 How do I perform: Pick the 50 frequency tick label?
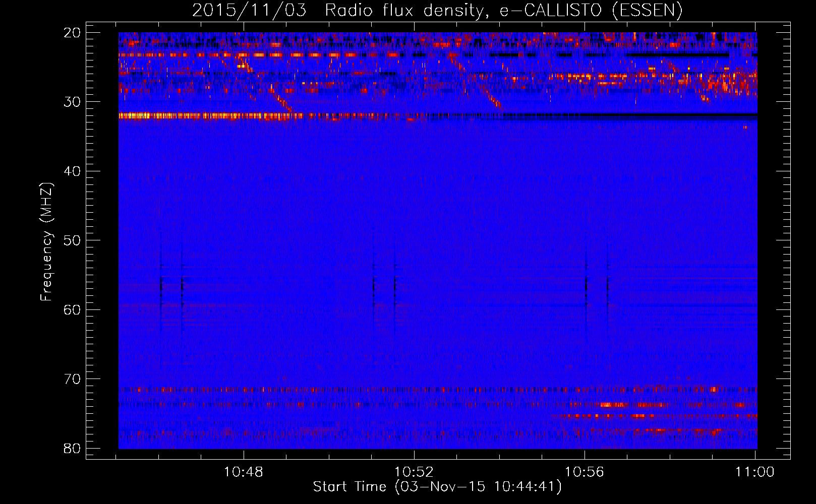pos(73,240)
